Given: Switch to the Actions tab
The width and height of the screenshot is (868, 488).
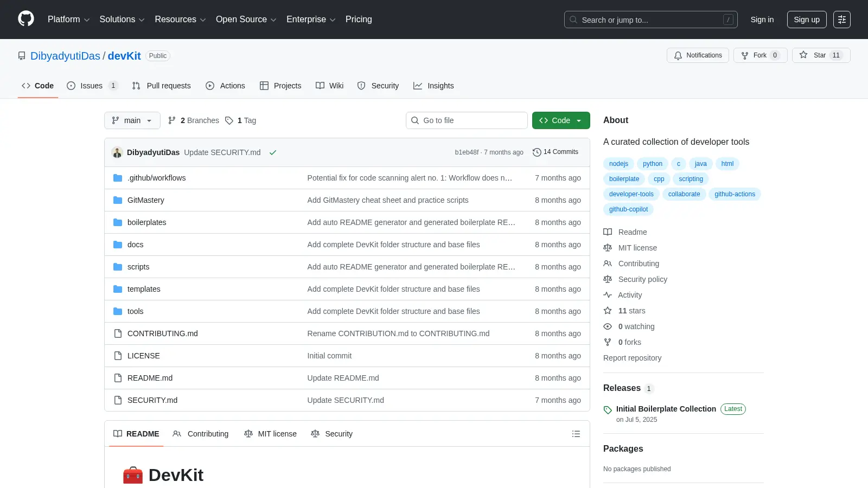Looking at the screenshot, I should click(x=225, y=86).
